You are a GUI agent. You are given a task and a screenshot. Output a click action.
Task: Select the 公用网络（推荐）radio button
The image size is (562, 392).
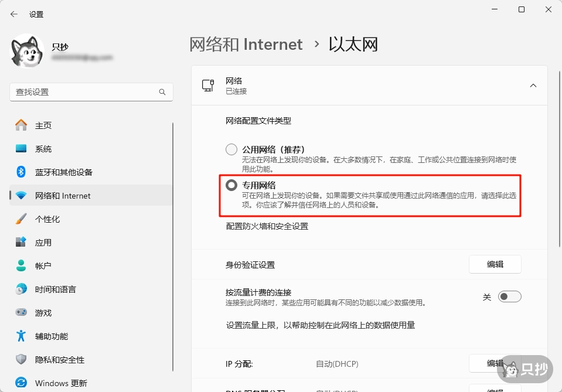231,149
